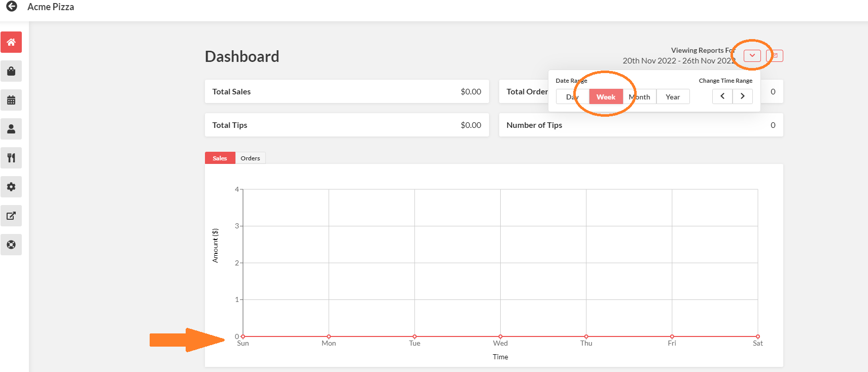868x372 pixels.
Task: Open the customers person icon
Action: [11, 129]
